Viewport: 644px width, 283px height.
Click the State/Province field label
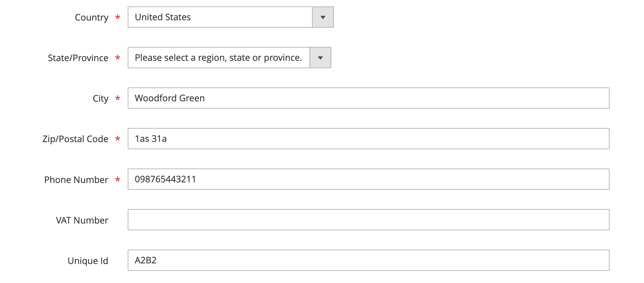coord(78,58)
